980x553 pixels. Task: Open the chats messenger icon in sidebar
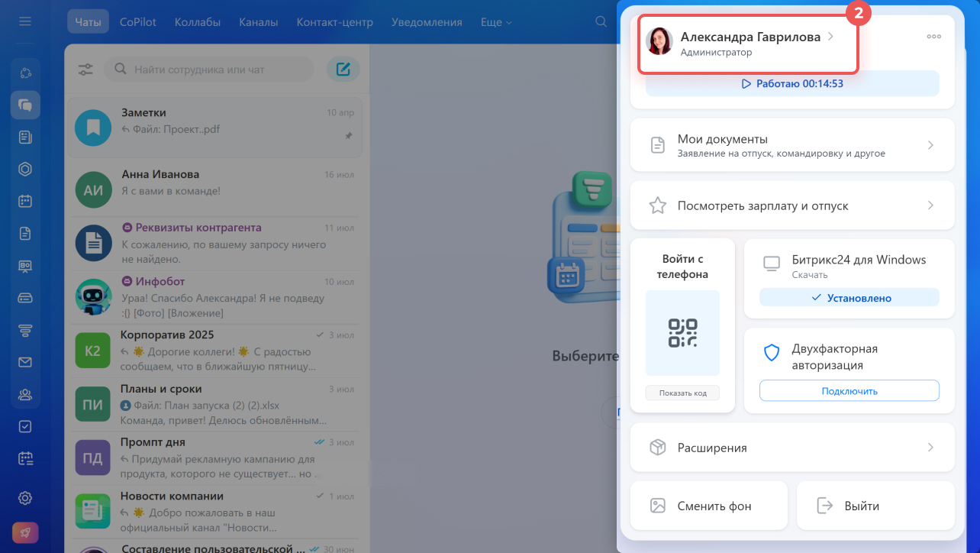tap(25, 105)
